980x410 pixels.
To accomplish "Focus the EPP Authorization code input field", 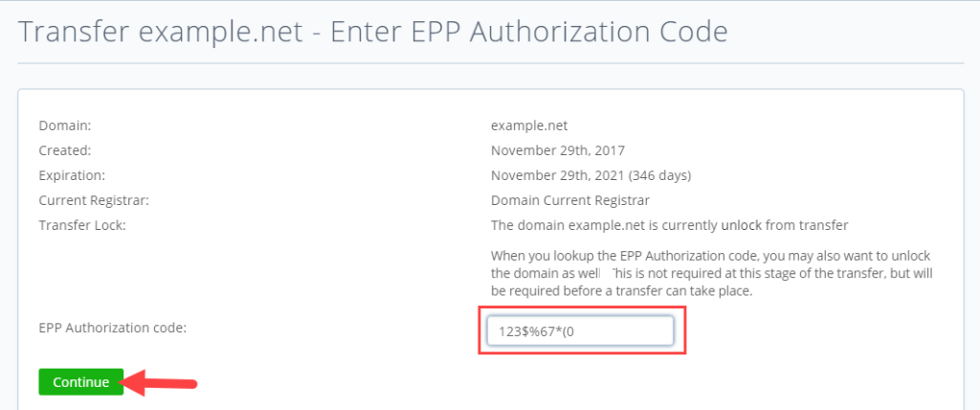I will click(x=580, y=331).
